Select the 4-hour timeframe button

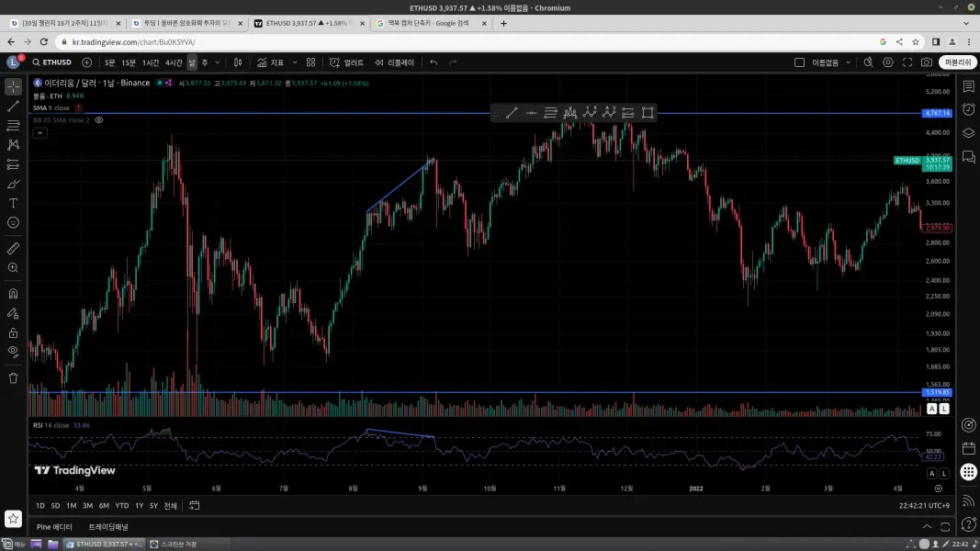click(x=173, y=62)
